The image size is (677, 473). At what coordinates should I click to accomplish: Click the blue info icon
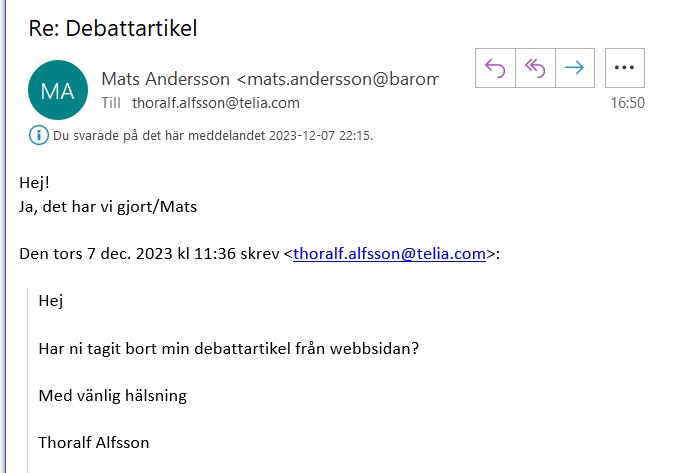[x=39, y=135]
